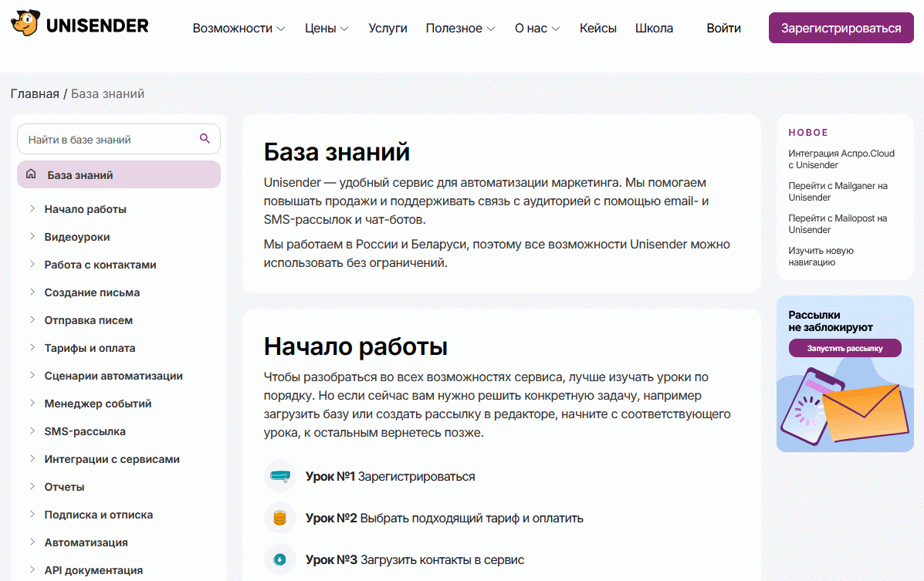
Task: Open the Возможности dropdown menu
Action: pyautogui.click(x=239, y=29)
